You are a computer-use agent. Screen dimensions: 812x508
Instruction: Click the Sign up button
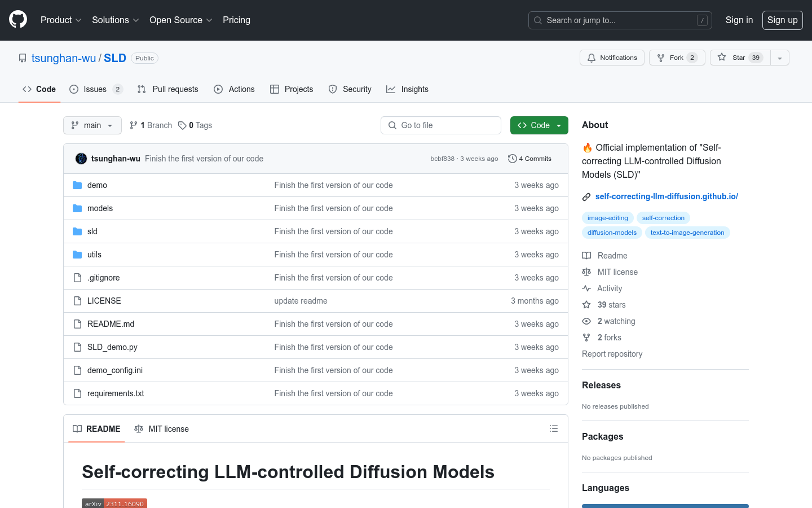(x=782, y=20)
